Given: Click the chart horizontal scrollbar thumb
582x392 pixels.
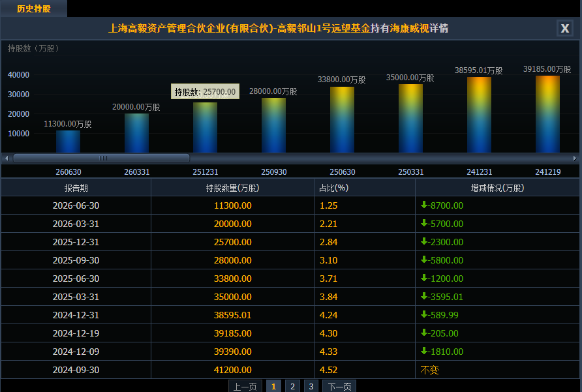Looking at the screenshot, I should (x=101, y=158).
